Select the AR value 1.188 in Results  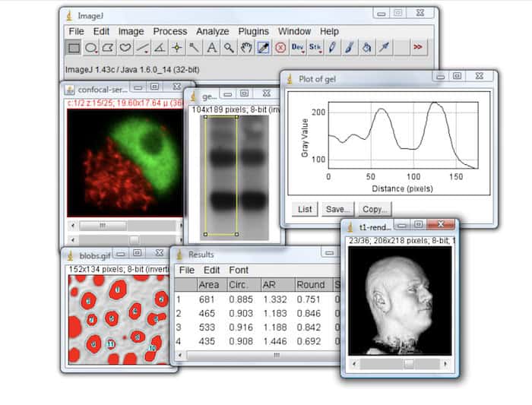tap(275, 327)
